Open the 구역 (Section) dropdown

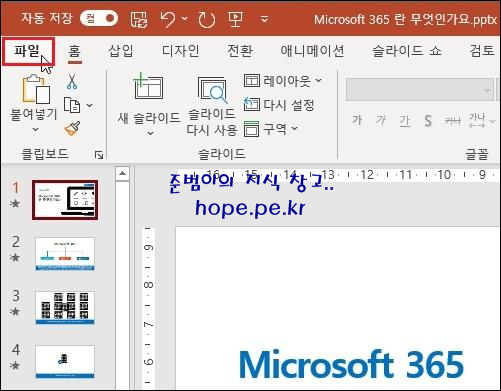coord(270,129)
